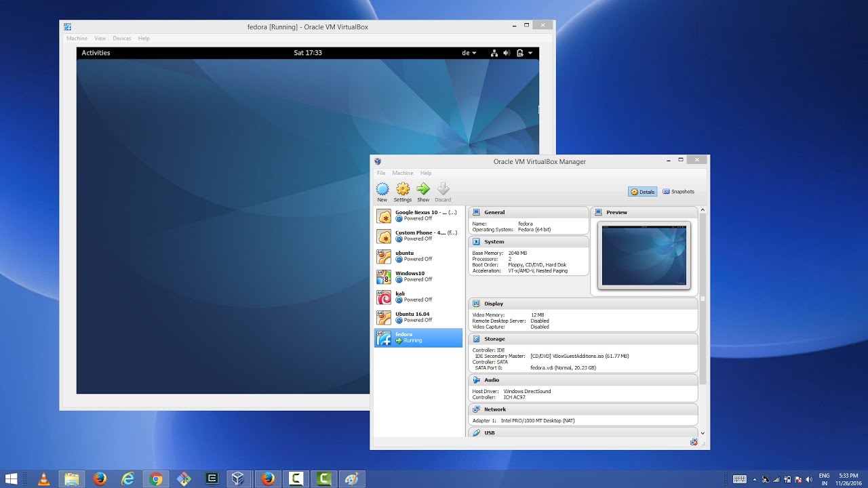The width and height of the screenshot is (868, 488).
Task: Click the New virtual machine toolbar icon
Action: [382, 192]
